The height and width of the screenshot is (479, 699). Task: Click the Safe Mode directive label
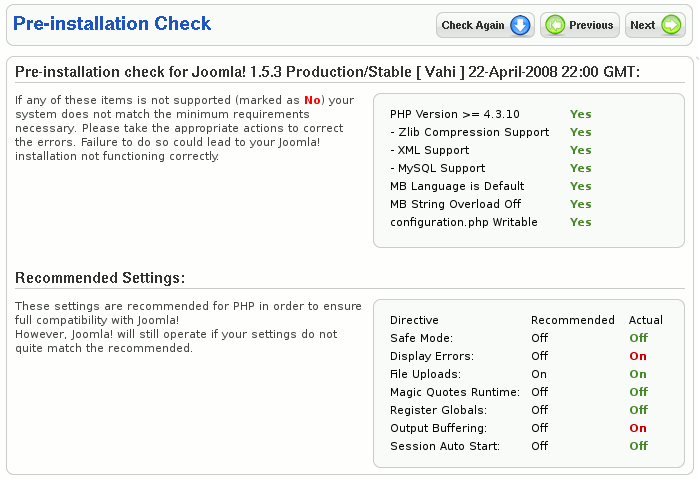click(x=421, y=338)
